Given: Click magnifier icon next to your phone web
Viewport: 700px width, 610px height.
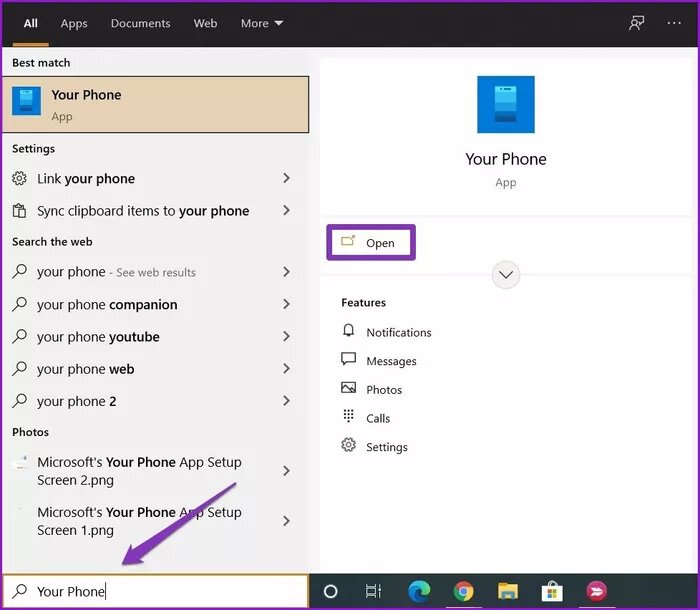Looking at the screenshot, I should pyautogui.click(x=19, y=368).
